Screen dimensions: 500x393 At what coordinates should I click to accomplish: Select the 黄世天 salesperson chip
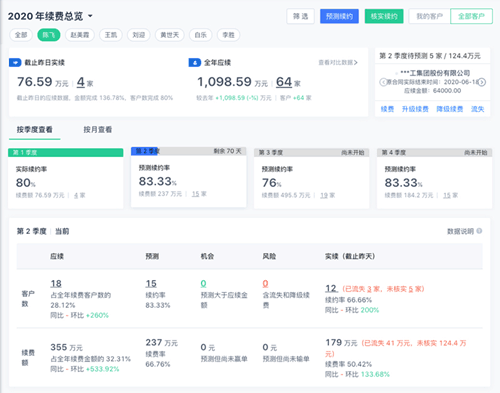[x=170, y=35]
